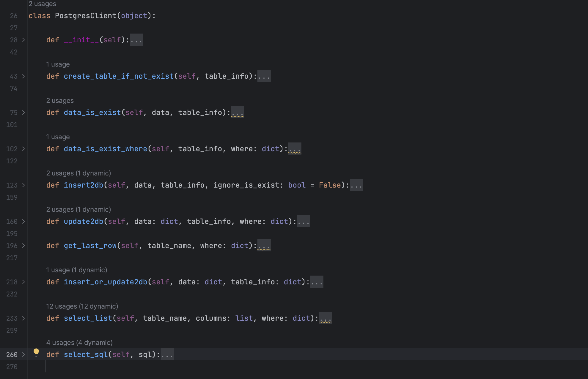The image size is (588, 379).
Task: Click 'list' type hint in select_list
Action: tap(244, 318)
